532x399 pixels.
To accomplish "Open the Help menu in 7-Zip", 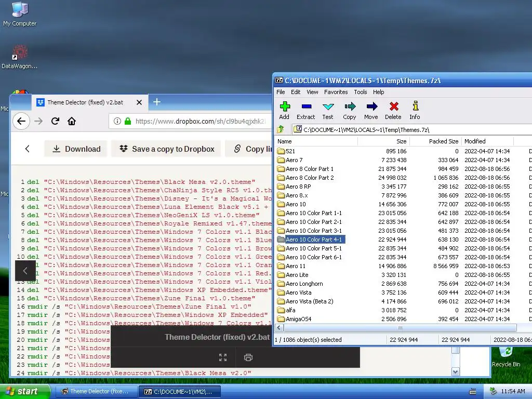I will tap(378, 92).
